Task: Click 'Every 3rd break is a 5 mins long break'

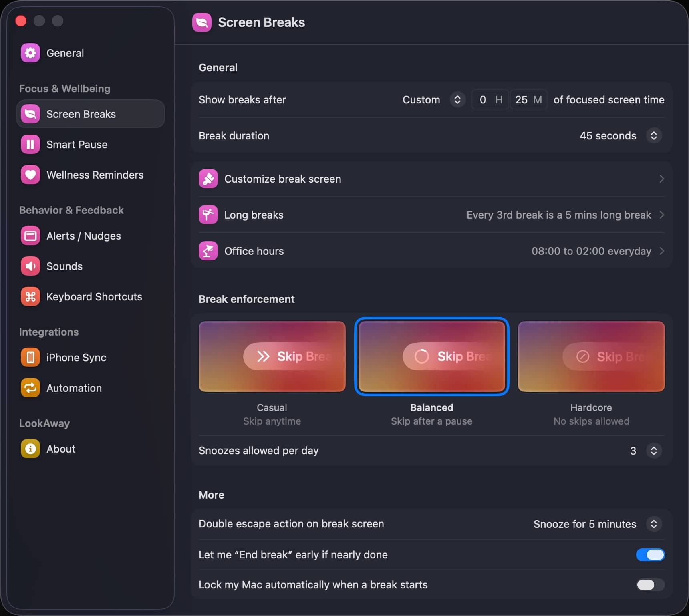Action: coord(559,215)
